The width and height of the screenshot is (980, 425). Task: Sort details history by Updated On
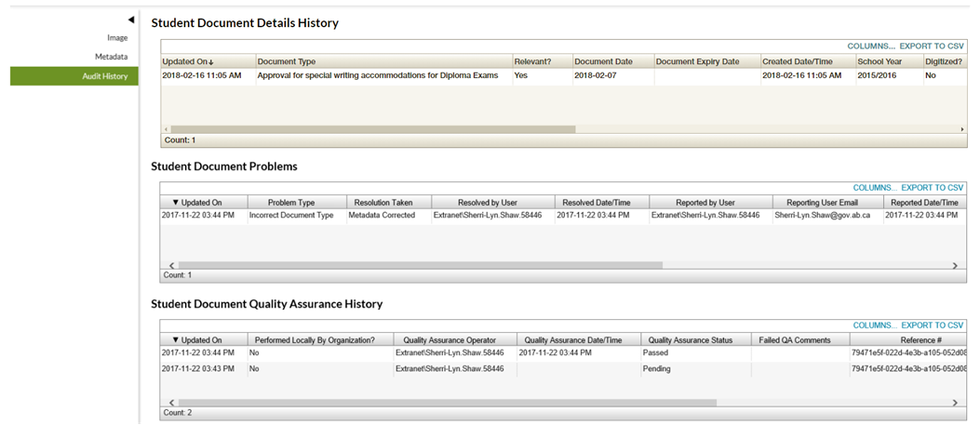(188, 61)
